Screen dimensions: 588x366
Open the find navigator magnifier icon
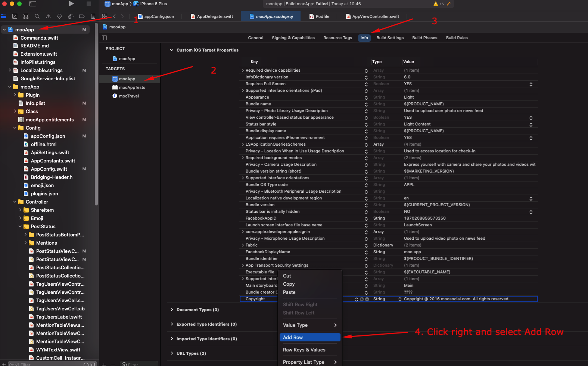tap(37, 16)
